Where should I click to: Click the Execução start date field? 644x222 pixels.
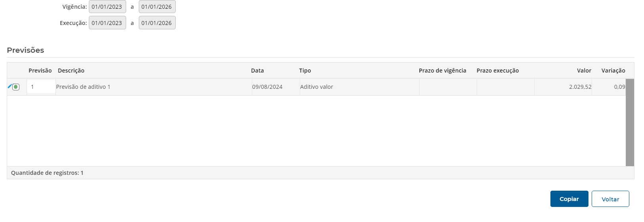point(107,23)
